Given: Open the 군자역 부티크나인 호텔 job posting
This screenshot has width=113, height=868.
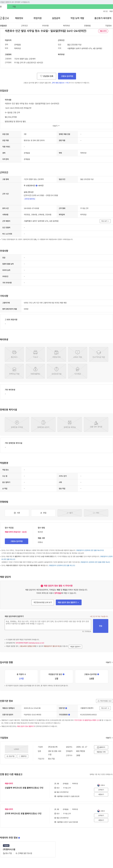Looking at the screenshot, I should [x=23, y=813].
